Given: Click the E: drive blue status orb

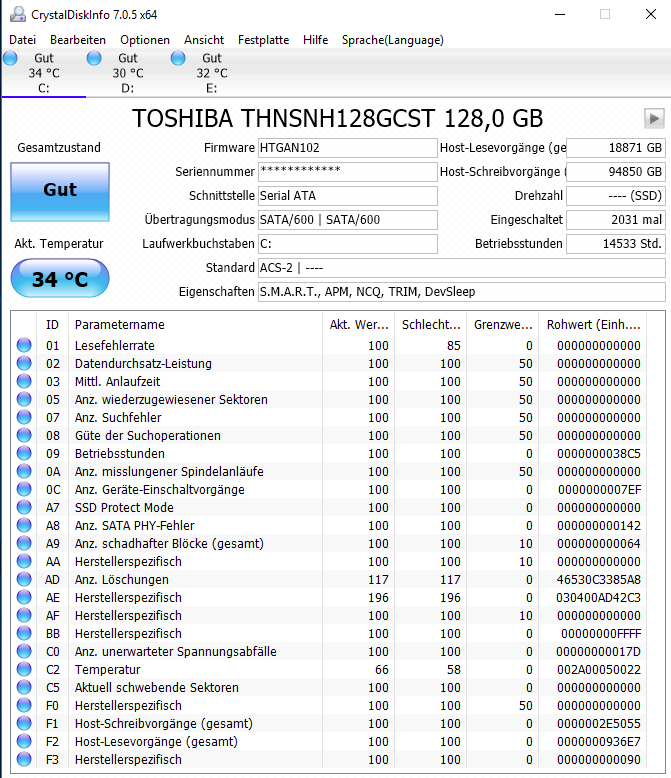Looking at the screenshot, I should click(178, 58).
